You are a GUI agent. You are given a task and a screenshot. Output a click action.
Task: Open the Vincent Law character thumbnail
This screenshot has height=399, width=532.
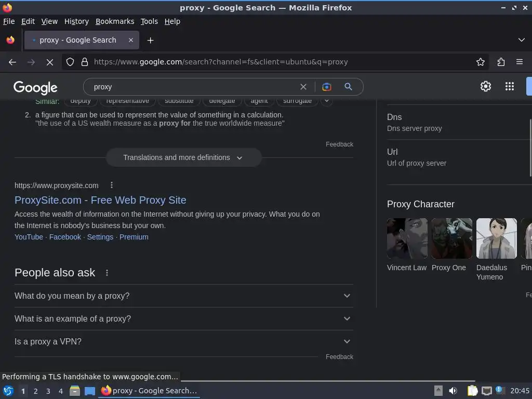(407, 238)
